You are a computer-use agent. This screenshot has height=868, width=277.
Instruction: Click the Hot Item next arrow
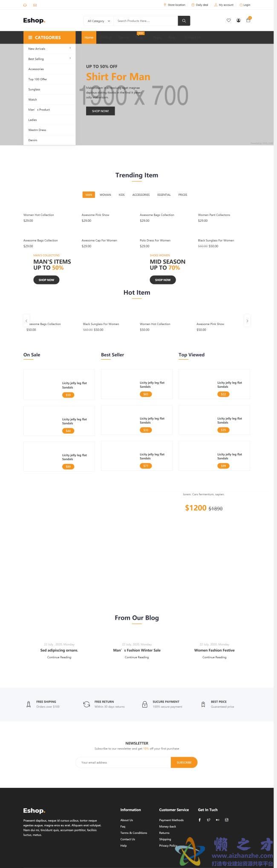247,320
